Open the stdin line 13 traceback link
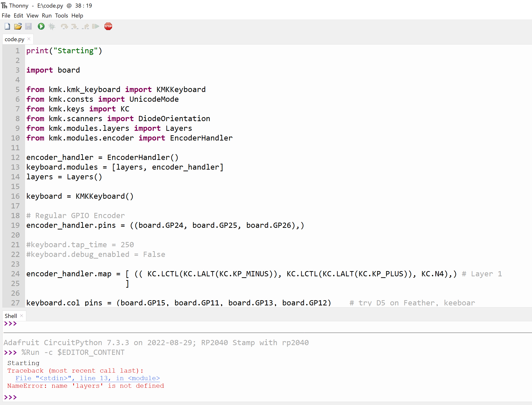The image size is (532, 405). coord(87,378)
